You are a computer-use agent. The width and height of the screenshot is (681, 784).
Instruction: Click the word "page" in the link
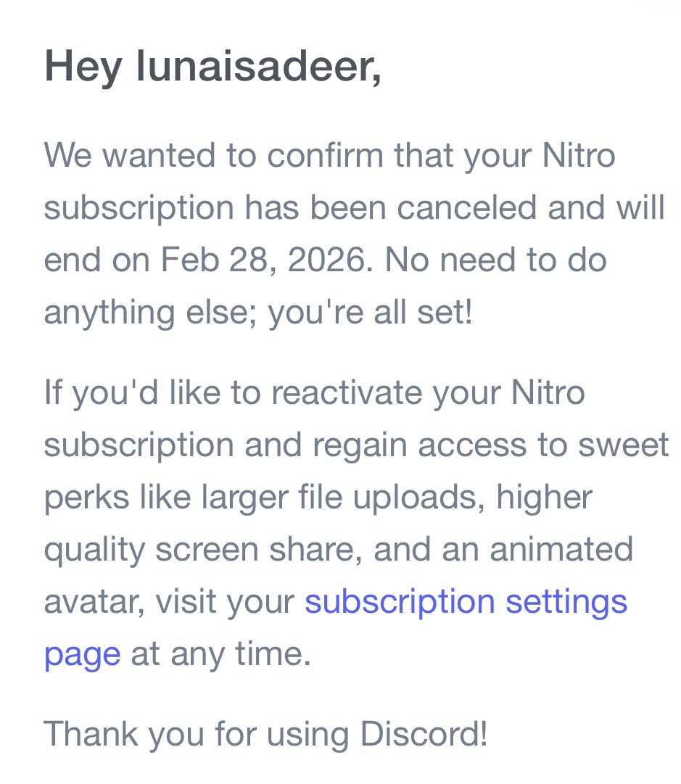pyautogui.click(x=82, y=654)
